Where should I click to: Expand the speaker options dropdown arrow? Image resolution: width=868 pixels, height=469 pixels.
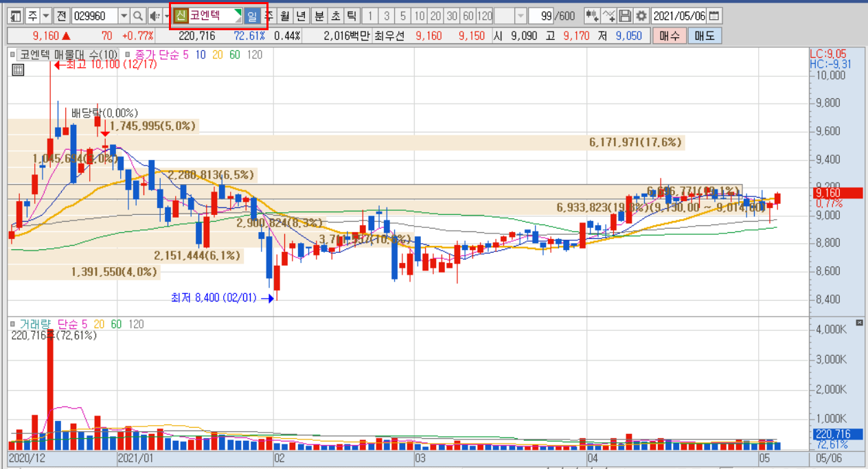pos(167,16)
